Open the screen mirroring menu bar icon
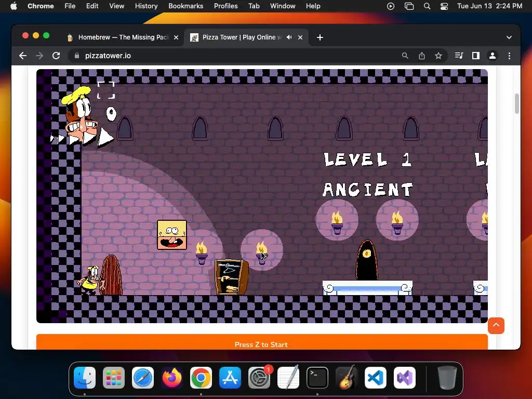Screen dimensions: 532x399 tap(409, 6)
